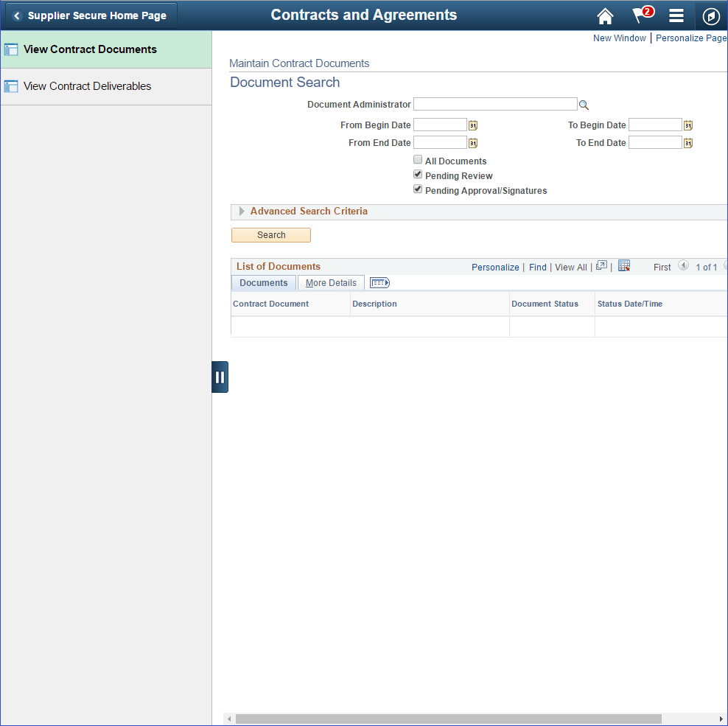Viewport: 728px width, 726px height.
Task: Disable Pending Approval/Signatures checkbox
Action: (418, 189)
